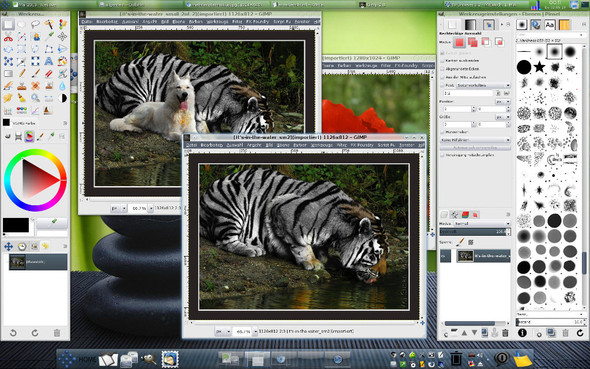590x369 pixels.
Task: Select the Paths tool
Action: pos(22,37)
